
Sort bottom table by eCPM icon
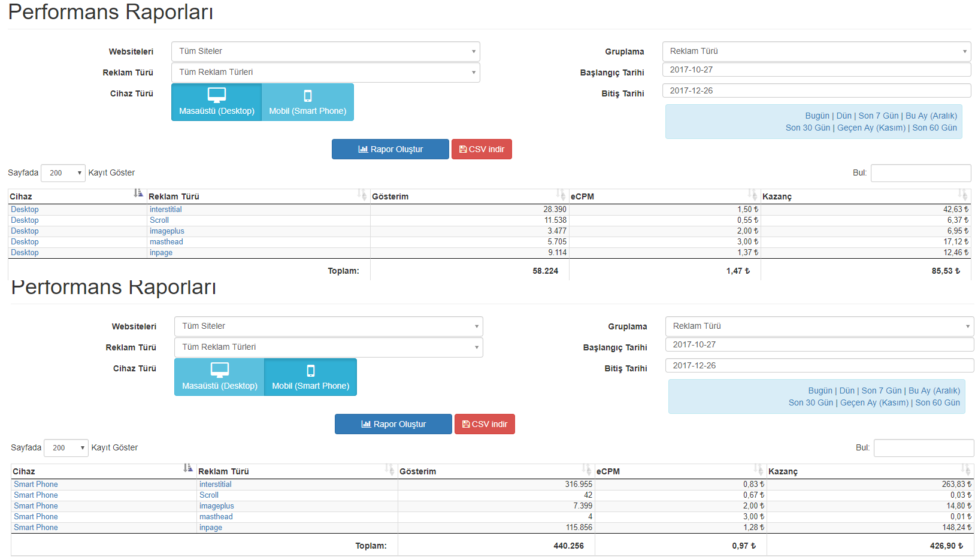(x=758, y=468)
